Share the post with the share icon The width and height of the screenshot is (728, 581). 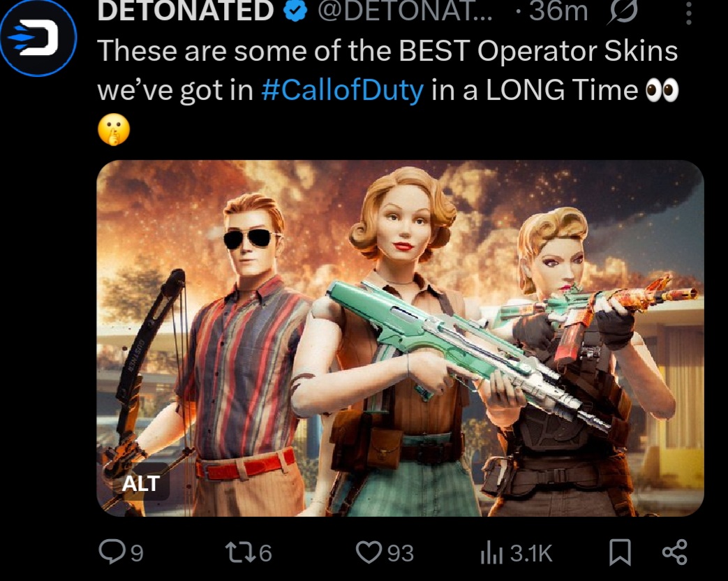tap(675, 552)
